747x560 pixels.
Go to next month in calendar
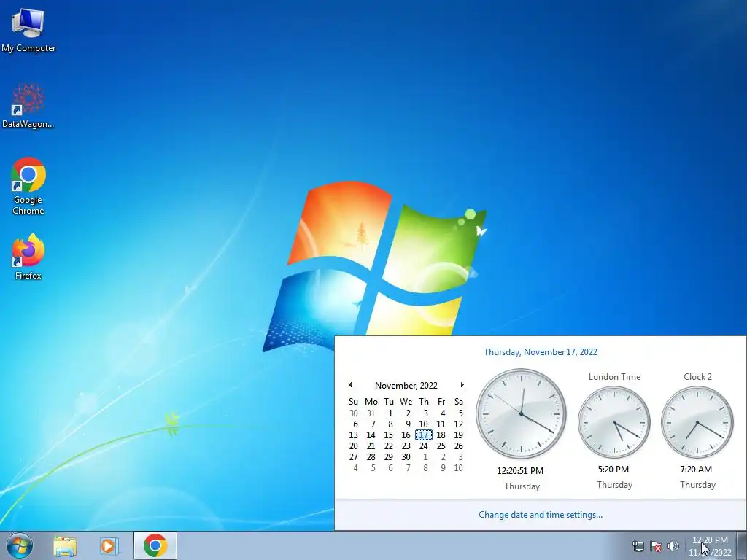click(462, 385)
